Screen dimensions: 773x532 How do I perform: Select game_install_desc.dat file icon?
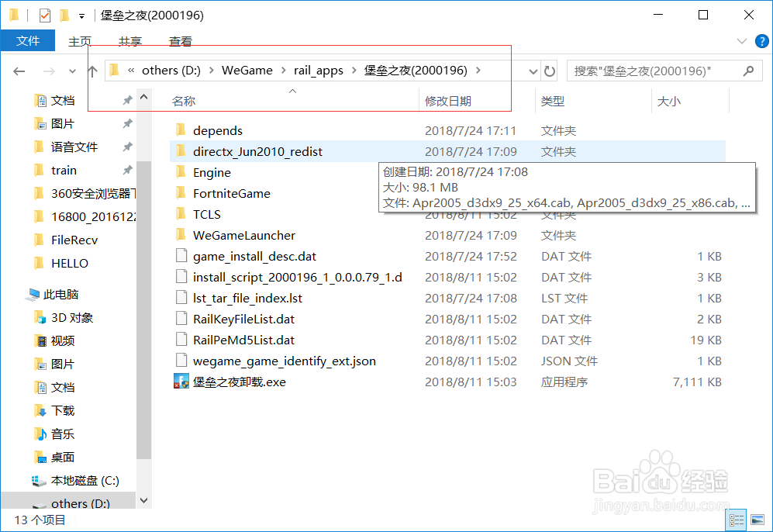[x=181, y=256]
